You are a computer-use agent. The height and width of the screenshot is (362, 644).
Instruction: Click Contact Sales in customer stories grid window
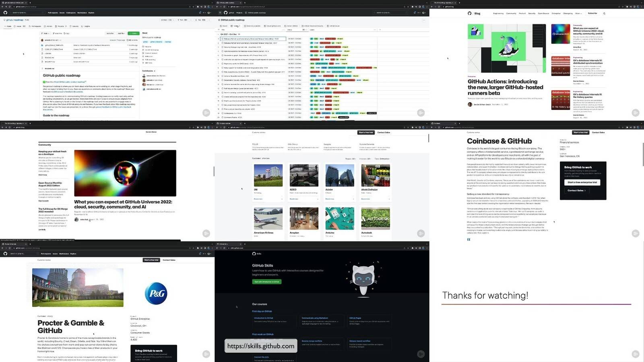[384, 132]
